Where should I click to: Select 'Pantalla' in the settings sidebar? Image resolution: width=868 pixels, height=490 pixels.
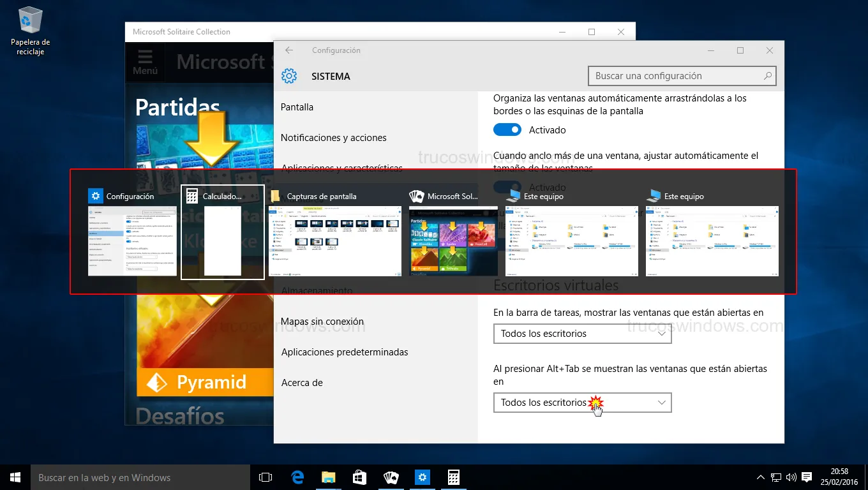297,107
